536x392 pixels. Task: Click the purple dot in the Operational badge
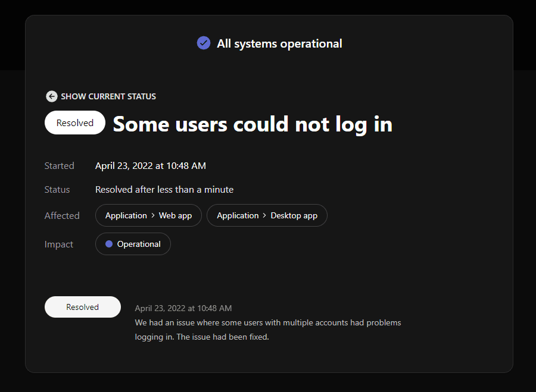coord(109,244)
